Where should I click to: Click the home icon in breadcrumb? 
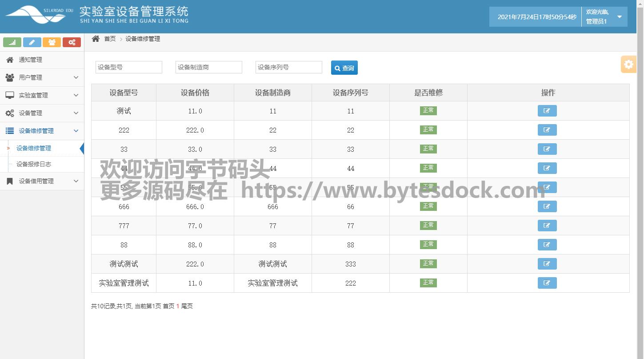(96, 39)
